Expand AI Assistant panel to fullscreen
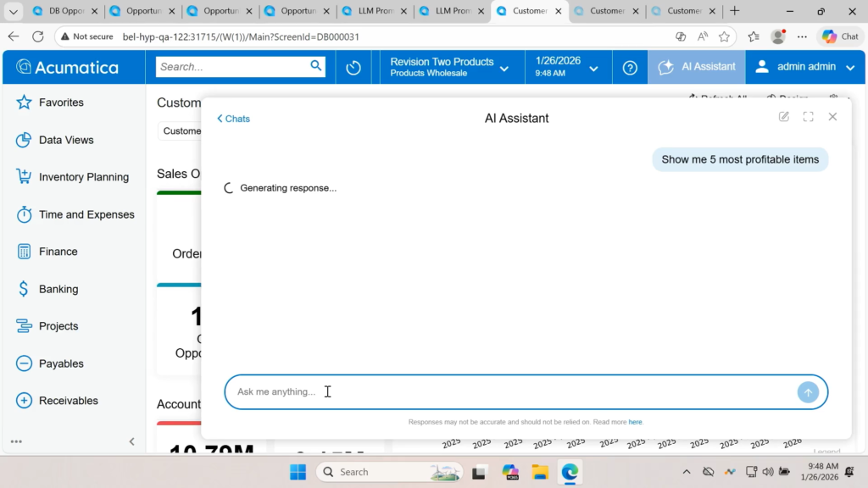 coord(808,117)
